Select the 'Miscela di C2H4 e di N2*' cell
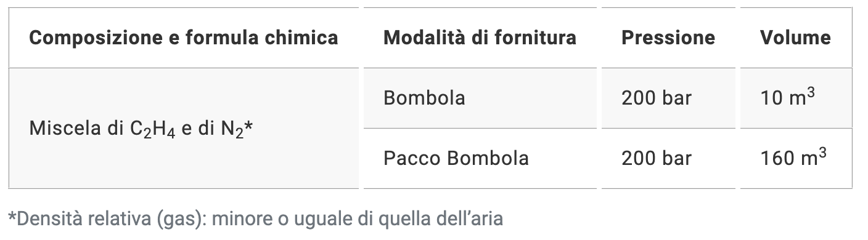868x240 pixels. coord(184,128)
